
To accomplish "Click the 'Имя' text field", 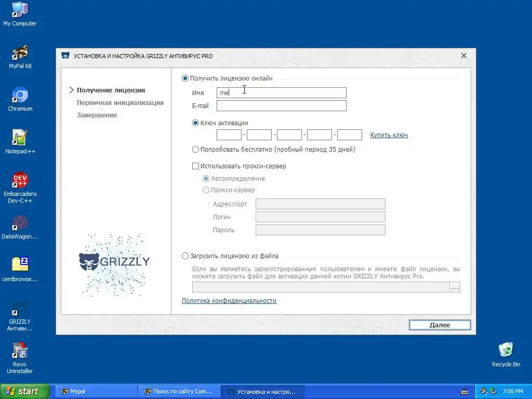I will pyautogui.click(x=282, y=92).
